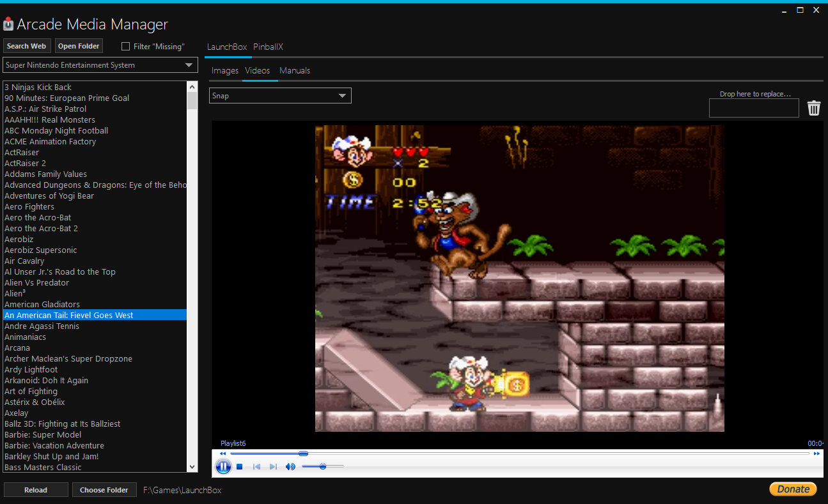This screenshot has width=828, height=504.
Task: Select 3 Ninjas Kick Back
Action: pos(95,87)
